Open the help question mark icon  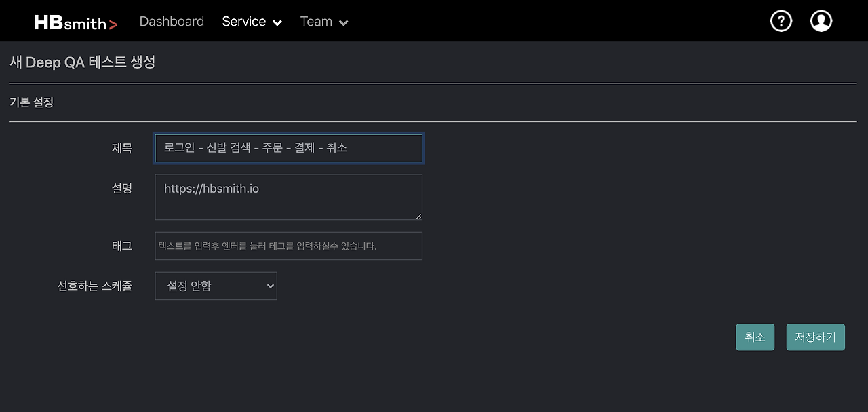pyautogui.click(x=781, y=20)
